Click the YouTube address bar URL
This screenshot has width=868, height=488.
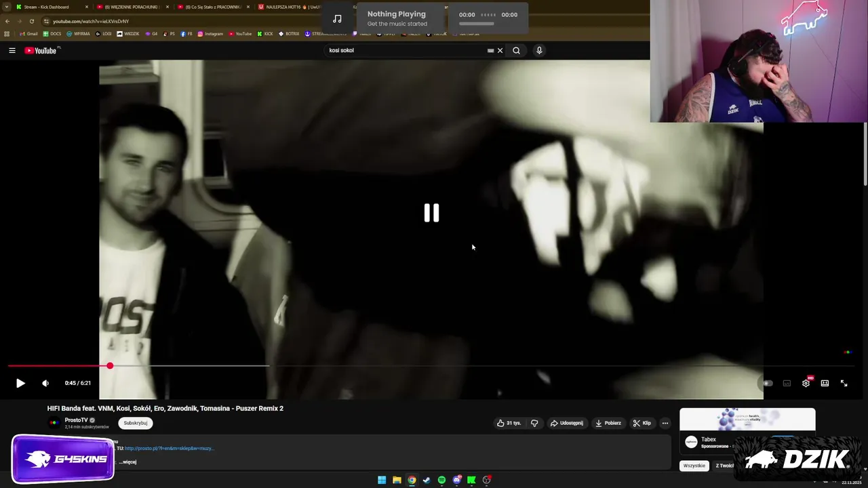coord(91,21)
